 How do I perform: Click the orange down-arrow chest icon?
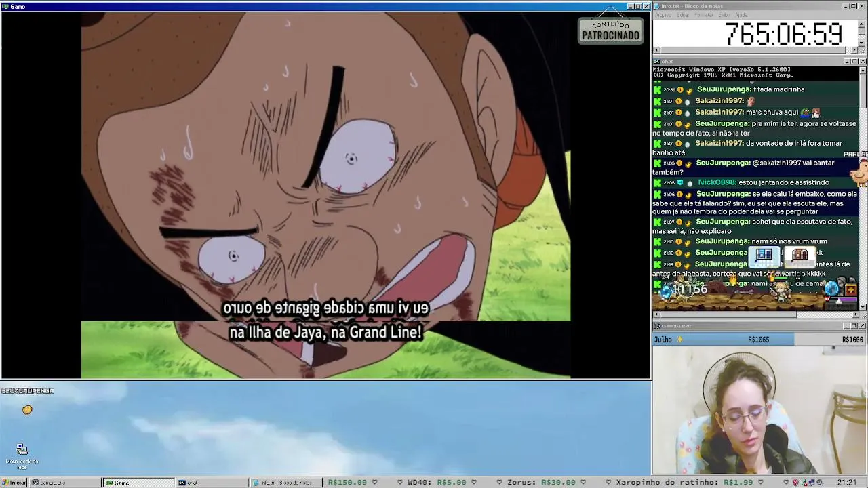851,289
